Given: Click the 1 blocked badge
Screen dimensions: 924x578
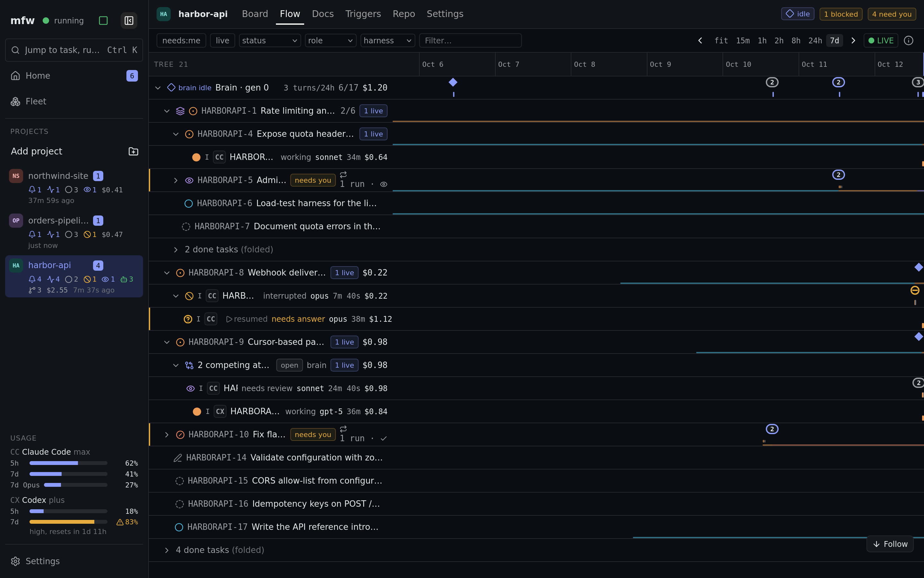Looking at the screenshot, I should pos(841,14).
